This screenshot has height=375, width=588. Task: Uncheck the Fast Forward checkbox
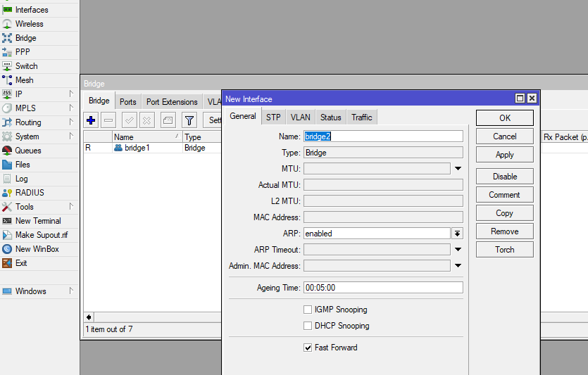pyautogui.click(x=308, y=348)
